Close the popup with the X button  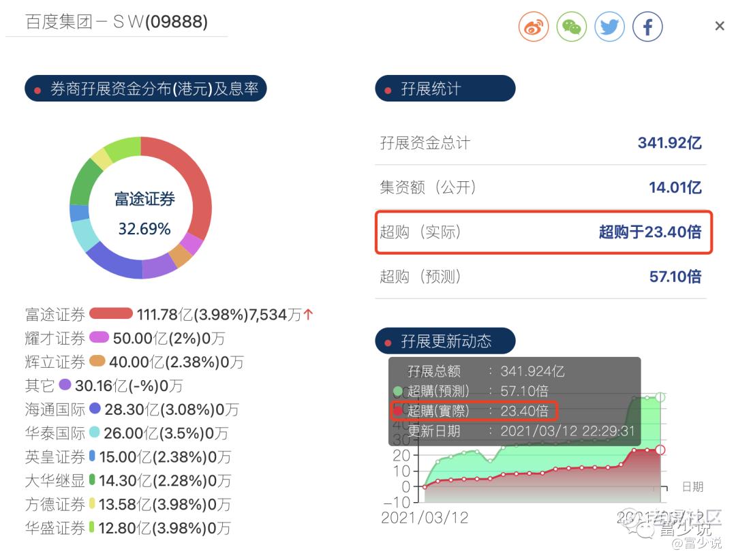(x=720, y=26)
